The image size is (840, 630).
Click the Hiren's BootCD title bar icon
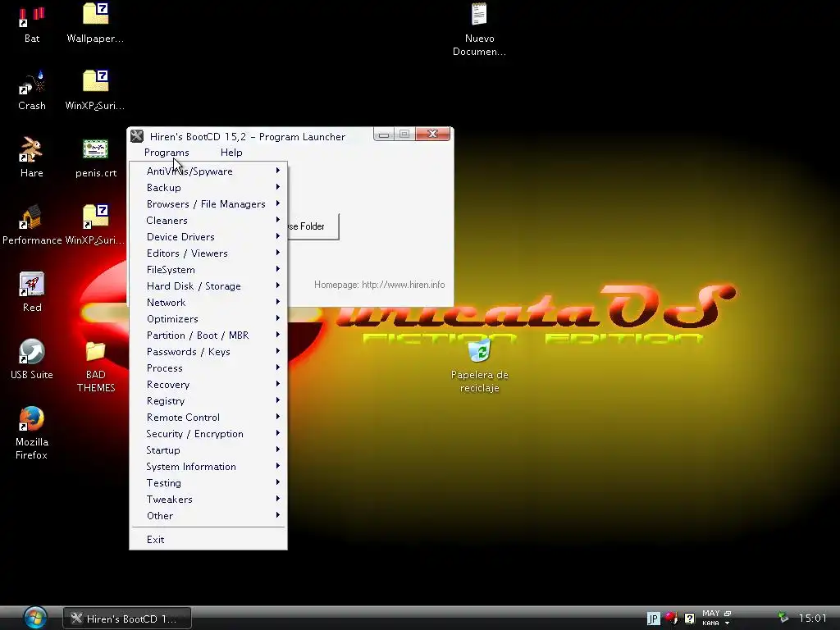[x=137, y=136]
